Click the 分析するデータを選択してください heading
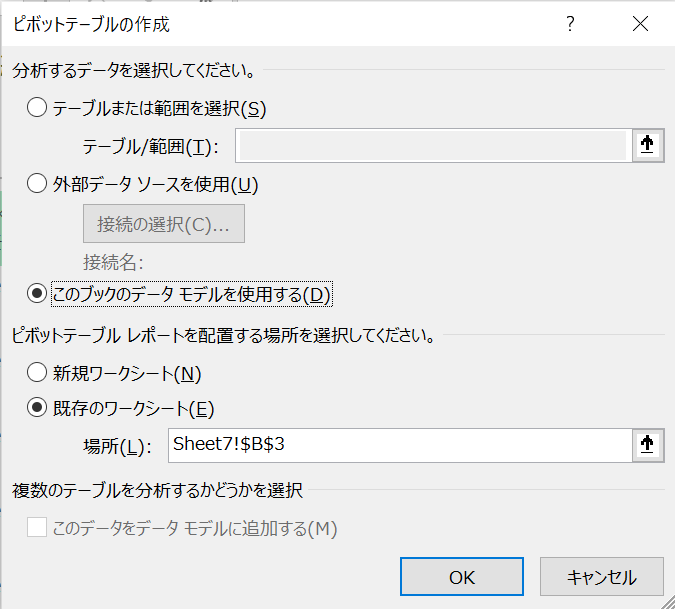 coord(135,70)
